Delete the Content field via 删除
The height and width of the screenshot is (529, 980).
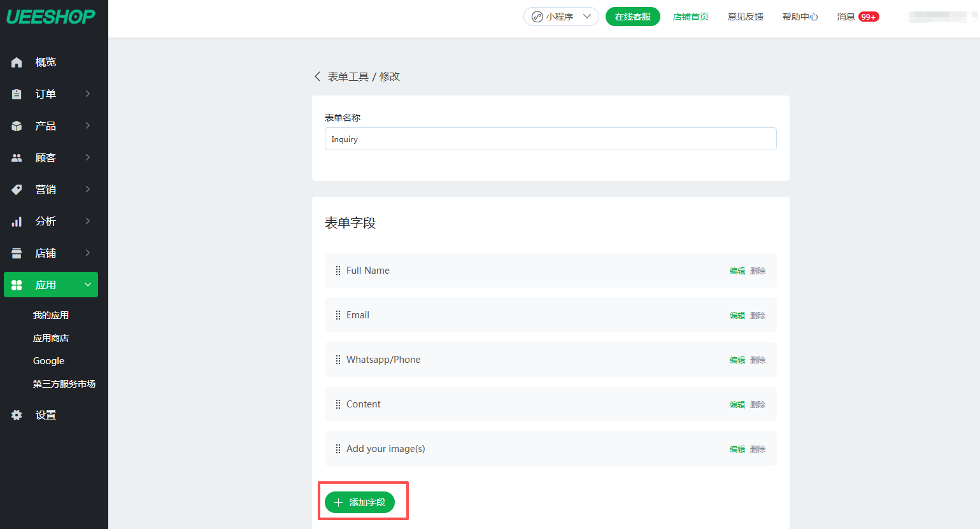click(x=758, y=405)
